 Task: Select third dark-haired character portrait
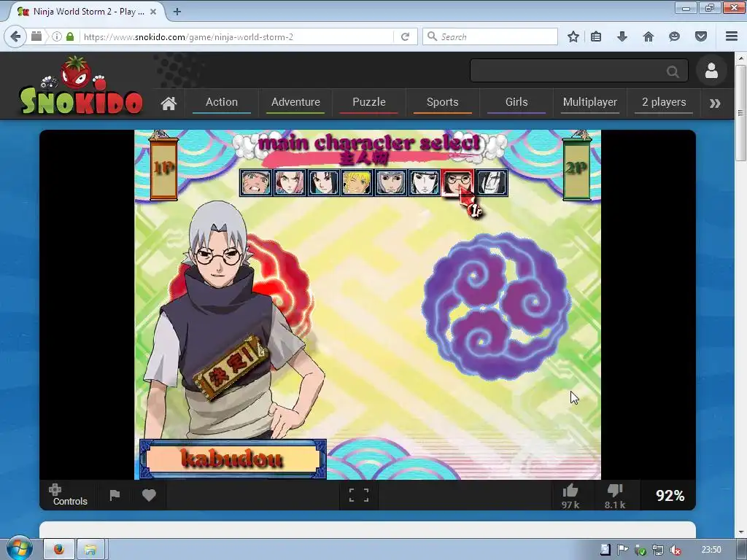pyautogui.click(x=323, y=182)
